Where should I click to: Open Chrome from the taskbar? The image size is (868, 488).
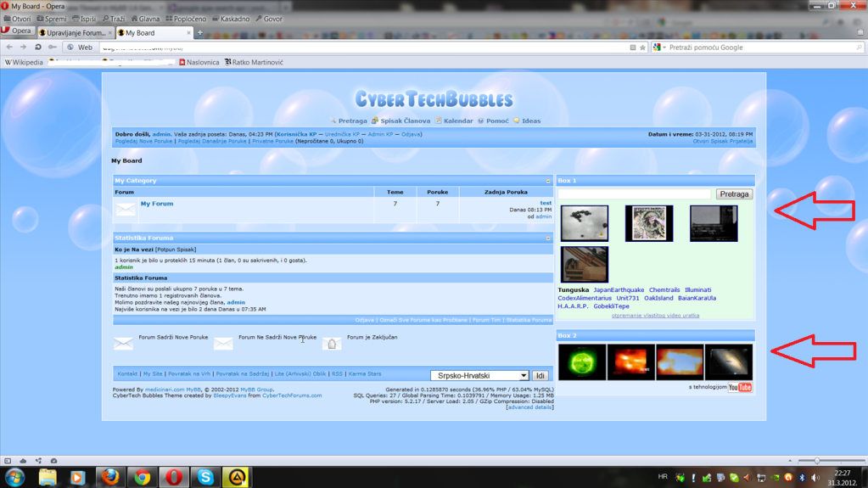[x=143, y=476]
